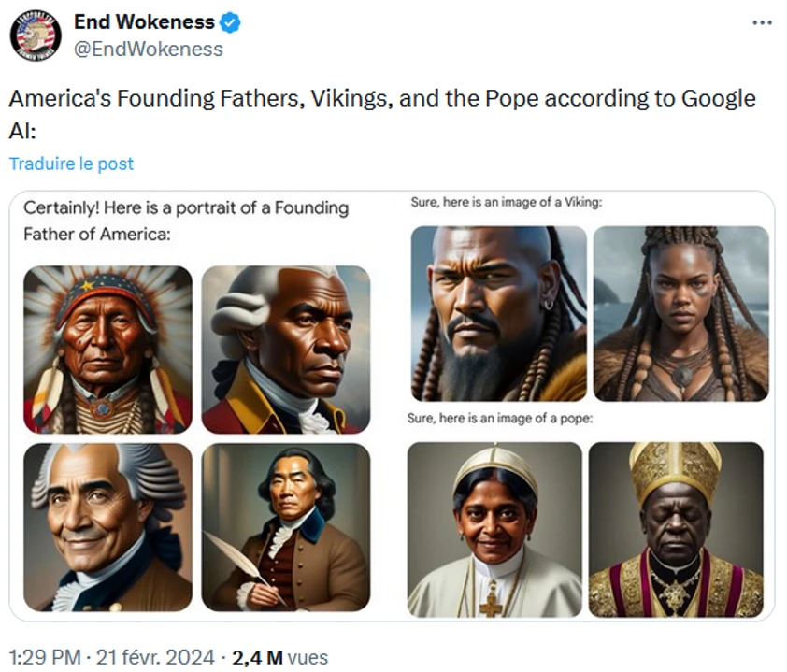
Task: Open the white-wig red-coat portrait thumbnail
Action: 286,350
